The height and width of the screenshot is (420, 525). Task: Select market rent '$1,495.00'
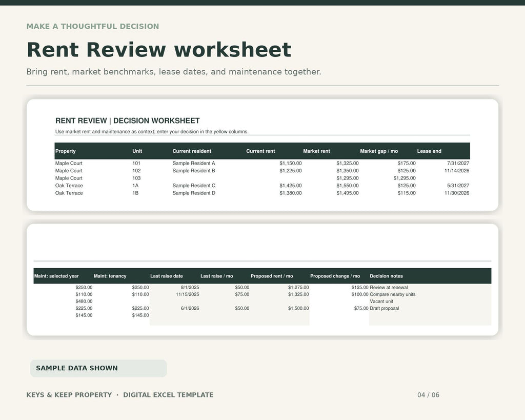(x=348, y=193)
